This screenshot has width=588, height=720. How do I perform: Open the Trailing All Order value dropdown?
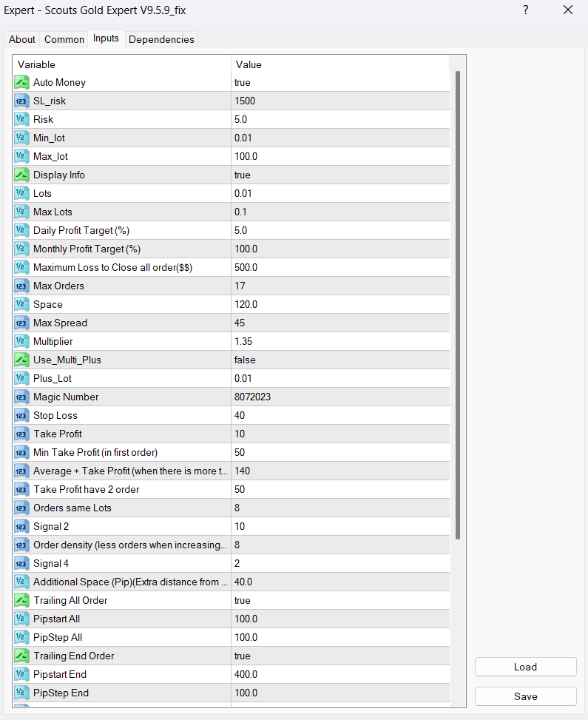coord(340,601)
